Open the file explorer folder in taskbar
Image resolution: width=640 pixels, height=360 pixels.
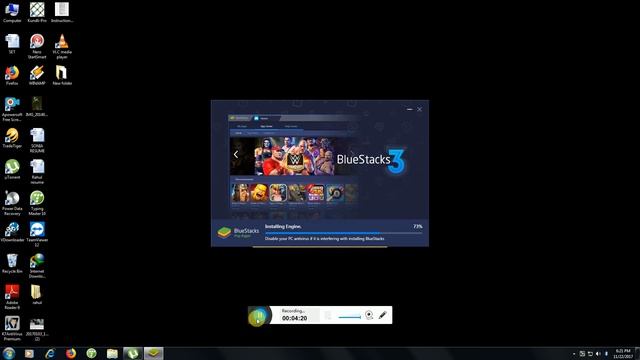112,353
